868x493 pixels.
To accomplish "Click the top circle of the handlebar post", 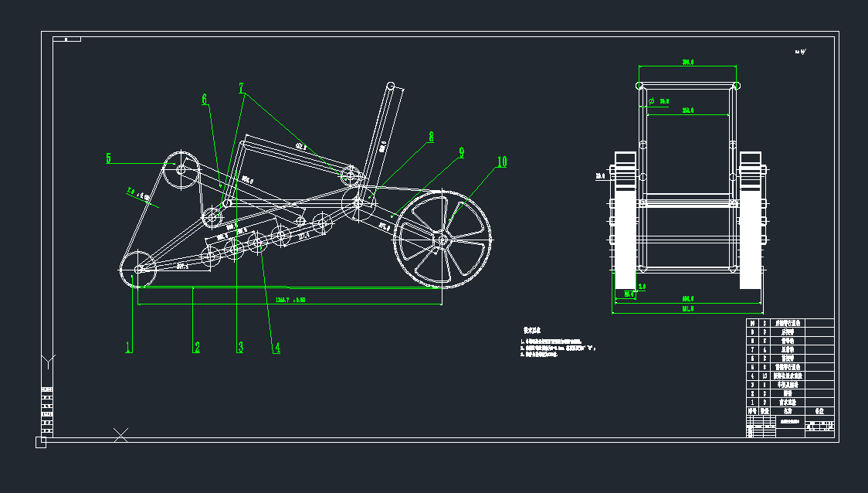I will click(x=392, y=86).
